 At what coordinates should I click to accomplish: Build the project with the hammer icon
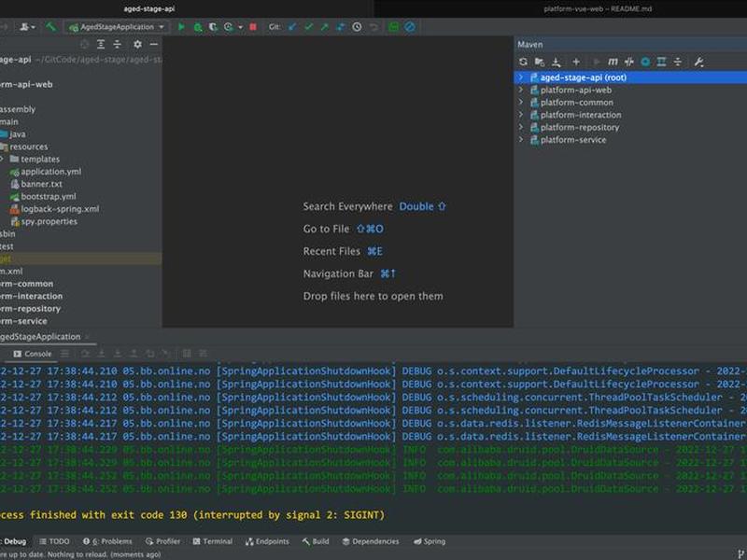(50, 27)
